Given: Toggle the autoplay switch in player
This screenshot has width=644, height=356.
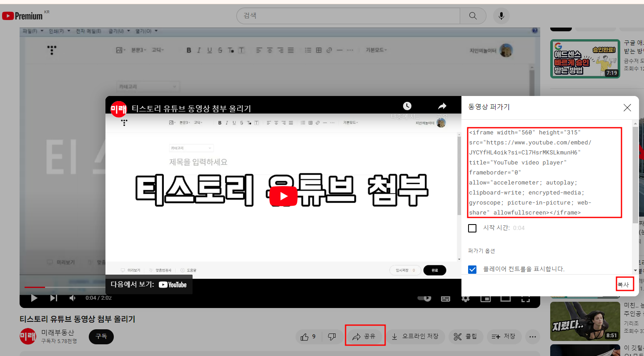Looking at the screenshot, I should click(424, 298).
